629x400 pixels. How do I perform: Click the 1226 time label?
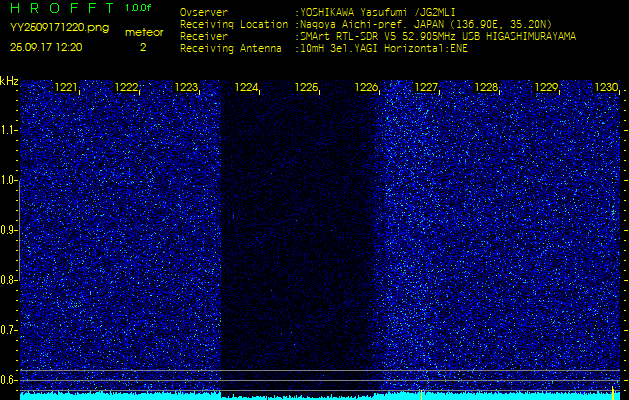(x=366, y=87)
